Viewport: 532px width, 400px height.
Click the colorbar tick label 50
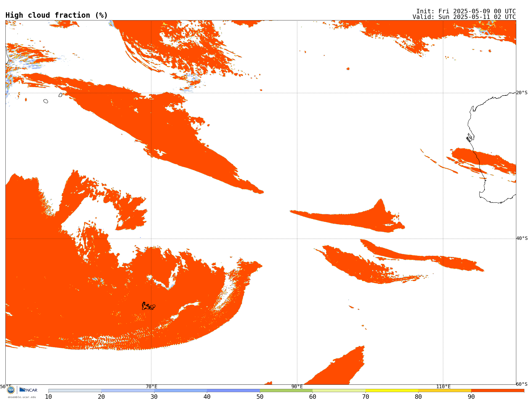(260, 397)
